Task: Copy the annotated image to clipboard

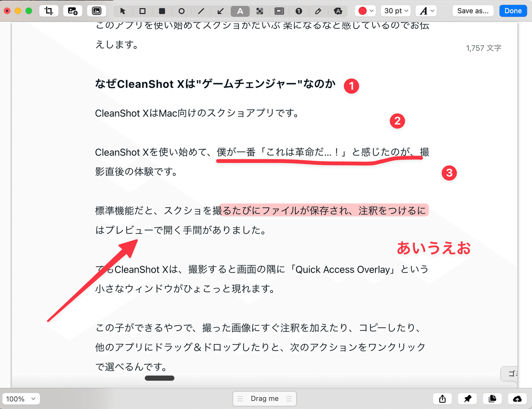Action: (492, 398)
